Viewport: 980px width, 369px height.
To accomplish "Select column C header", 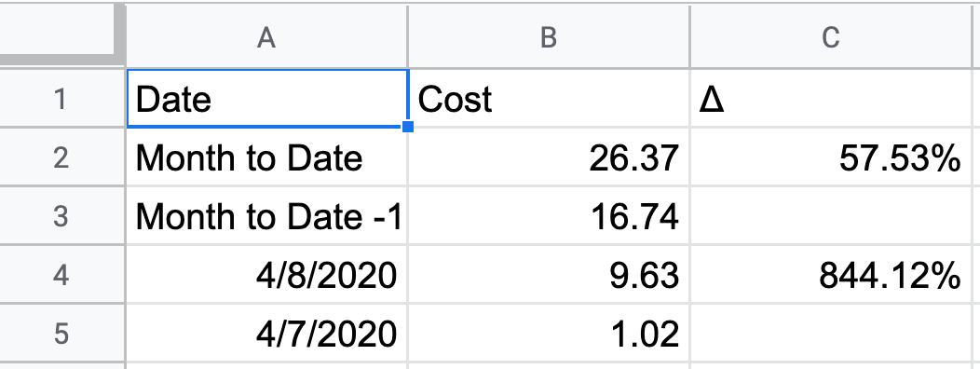I will click(x=831, y=37).
